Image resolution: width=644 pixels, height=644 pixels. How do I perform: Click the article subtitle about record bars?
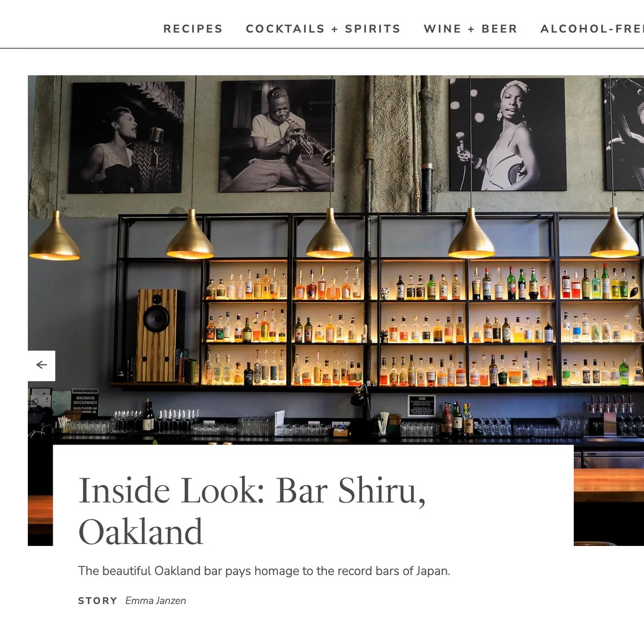(x=264, y=571)
